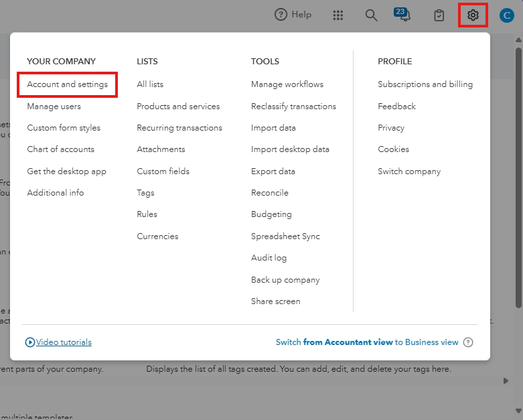Click the settings gear icon
523x420 pixels.
[473, 15]
